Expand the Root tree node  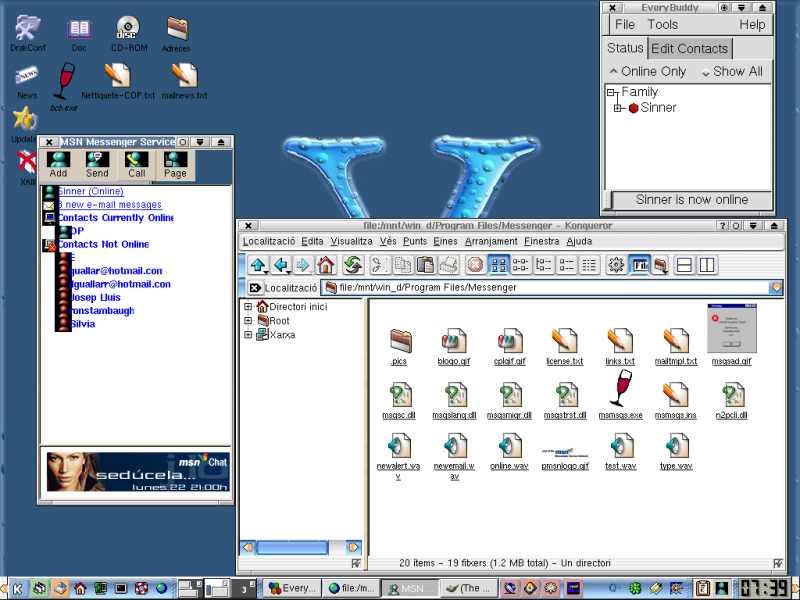coord(248,320)
